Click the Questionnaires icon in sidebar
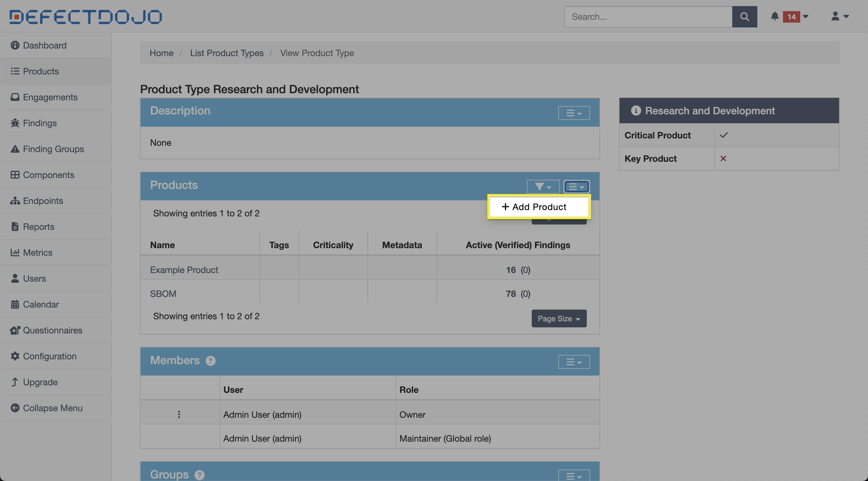 (x=15, y=330)
